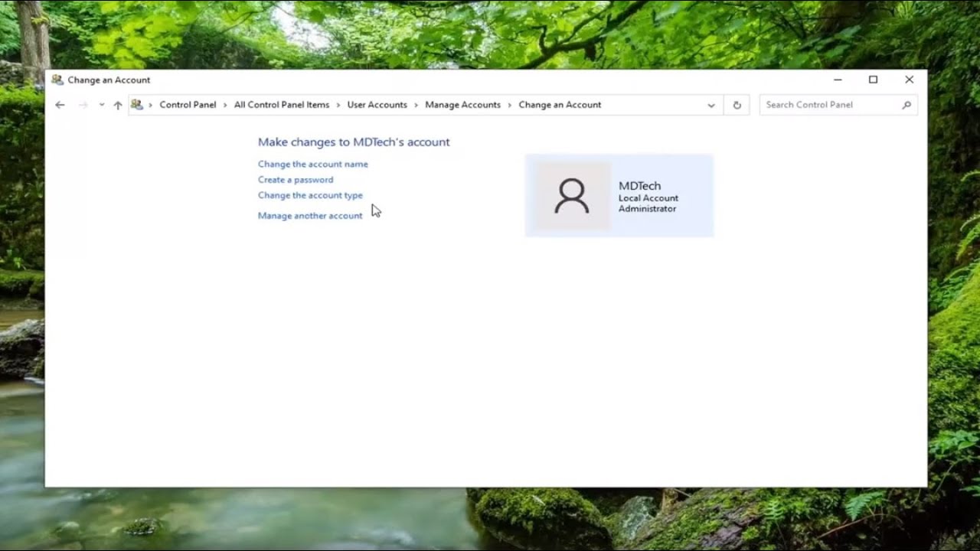Expand chevron after All Control Panel Items
This screenshot has height=551, width=980.
point(338,105)
